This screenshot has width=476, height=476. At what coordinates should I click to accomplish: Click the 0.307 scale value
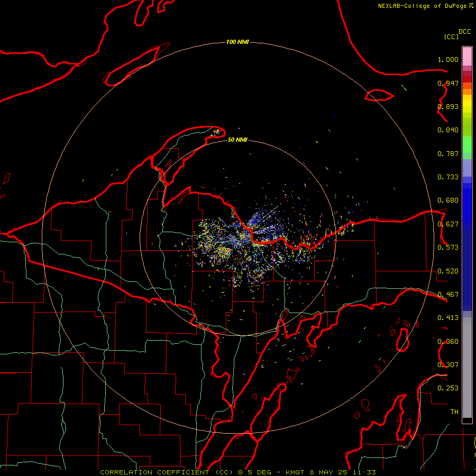[448, 365]
